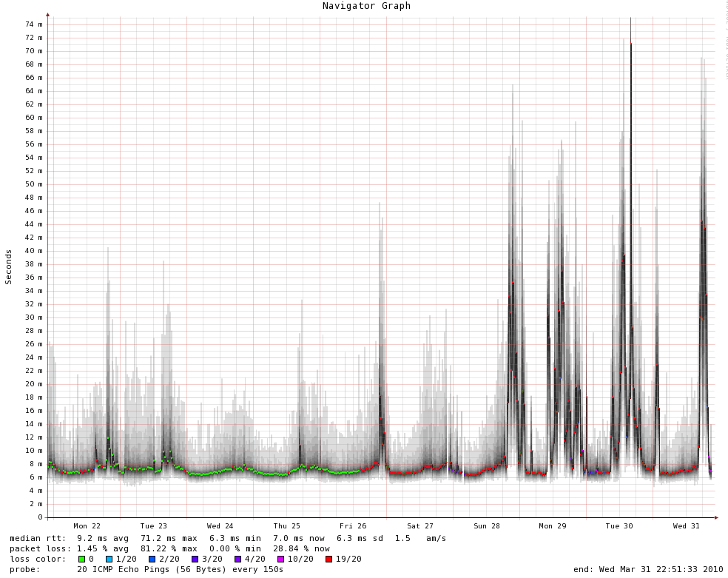Click the 40 m y-axis tick label
The image size is (728, 578).
tap(34, 251)
